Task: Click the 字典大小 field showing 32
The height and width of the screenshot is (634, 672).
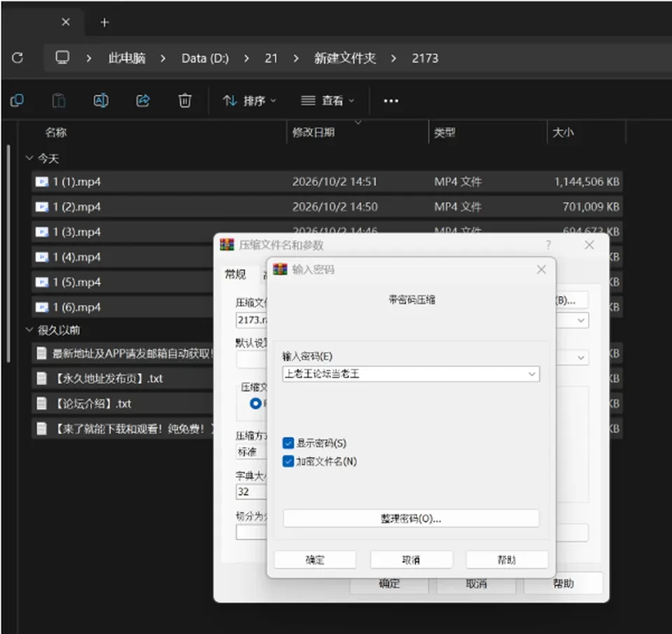Action: [251, 492]
